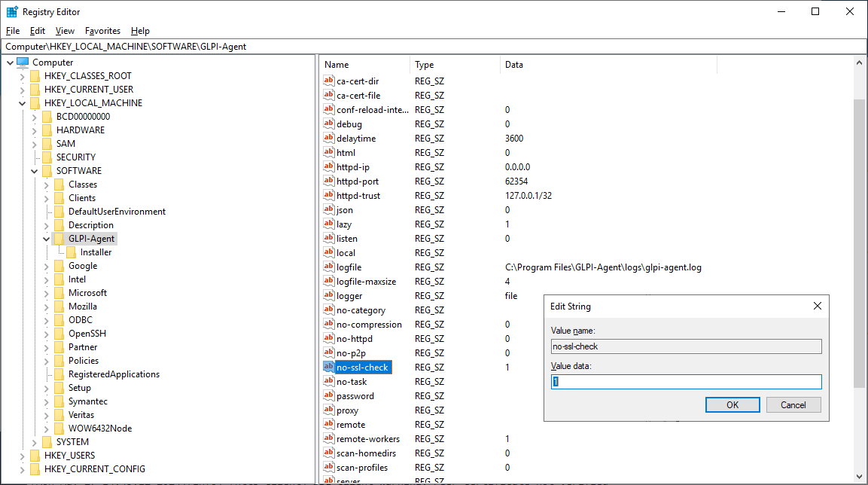Viewport: 868px width, 485px height.
Task: Click the ca-cert-dir string value icon
Action: pos(329,81)
